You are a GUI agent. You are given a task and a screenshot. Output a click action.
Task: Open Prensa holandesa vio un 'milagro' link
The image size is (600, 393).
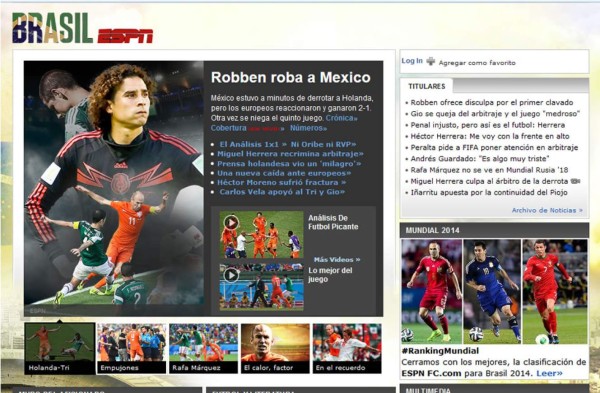(289, 163)
